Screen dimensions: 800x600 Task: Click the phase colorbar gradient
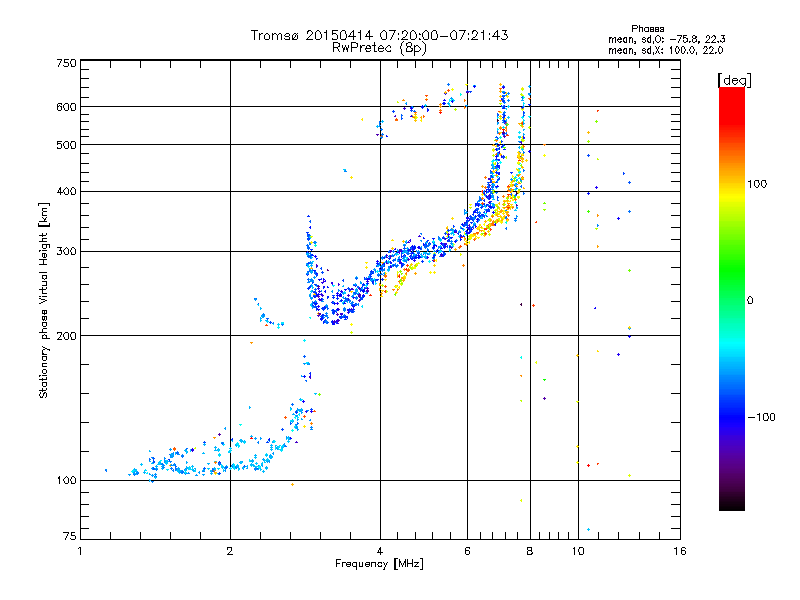click(x=732, y=299)
